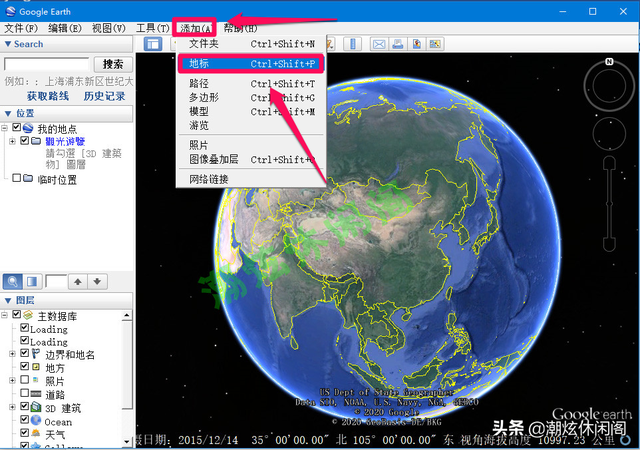Open the 视图(V) menu
Screen dimensions: 640x450
click(109, 28)
